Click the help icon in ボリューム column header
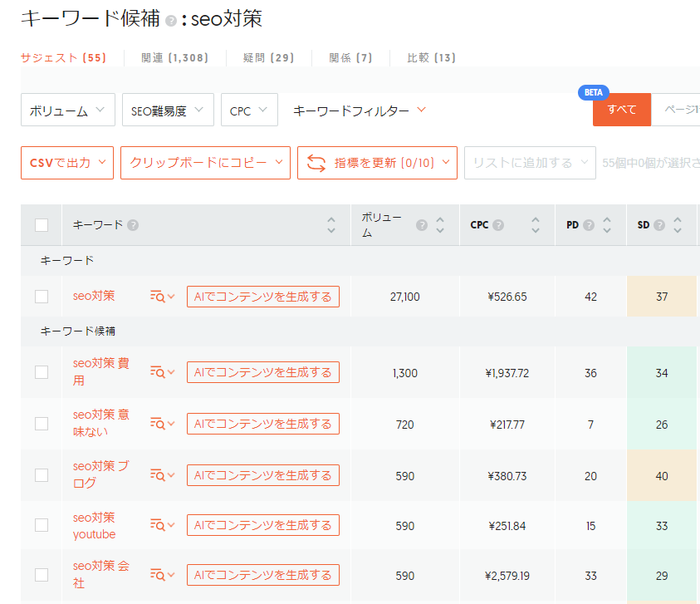Screen dimensions: 700x604 tap(422, 225)
